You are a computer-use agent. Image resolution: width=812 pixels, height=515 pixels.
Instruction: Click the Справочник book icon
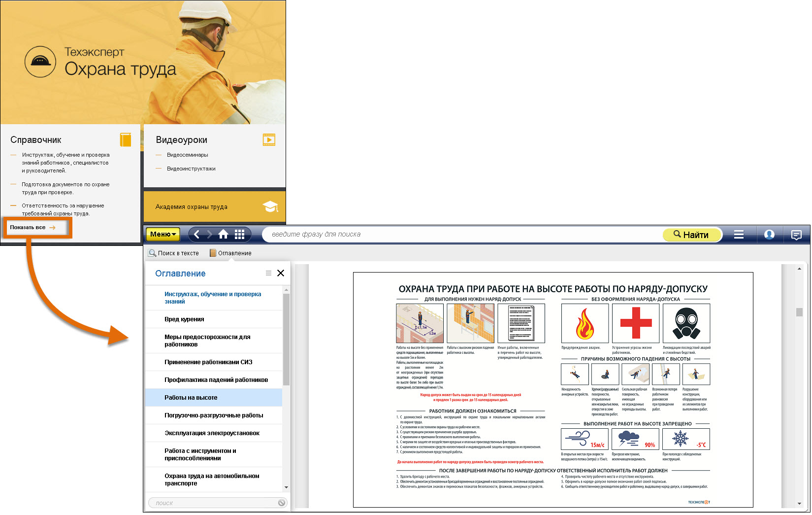point(126,139)
